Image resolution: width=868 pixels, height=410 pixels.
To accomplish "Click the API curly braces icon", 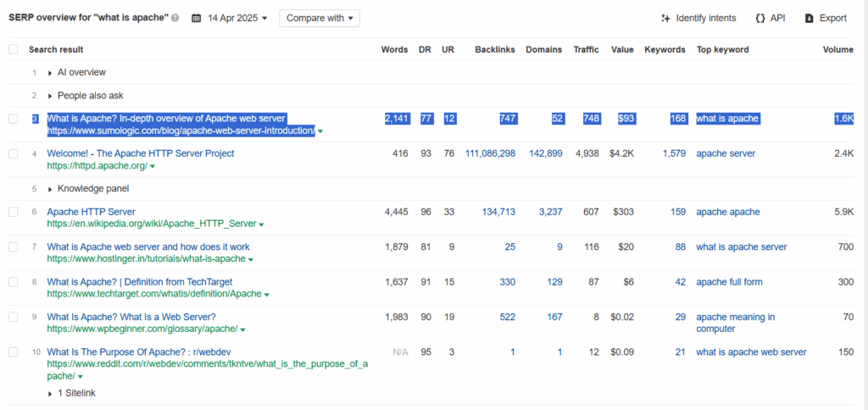I will 760,19.
